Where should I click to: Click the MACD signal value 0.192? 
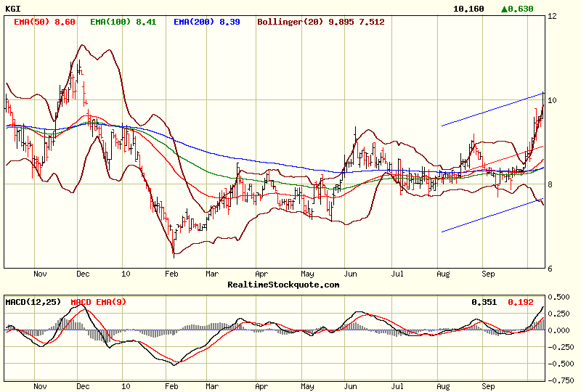[x=521, y=302]
